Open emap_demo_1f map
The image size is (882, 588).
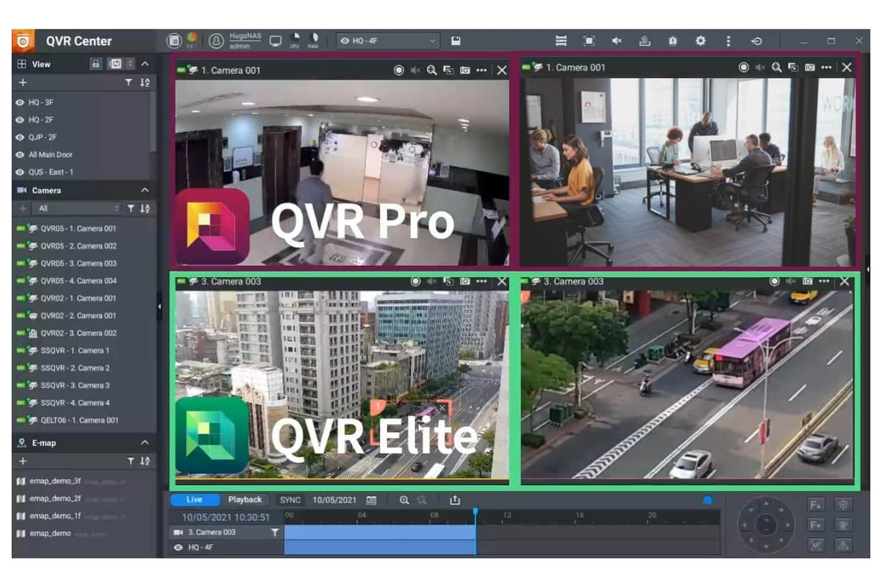click(x=56, y=516)
